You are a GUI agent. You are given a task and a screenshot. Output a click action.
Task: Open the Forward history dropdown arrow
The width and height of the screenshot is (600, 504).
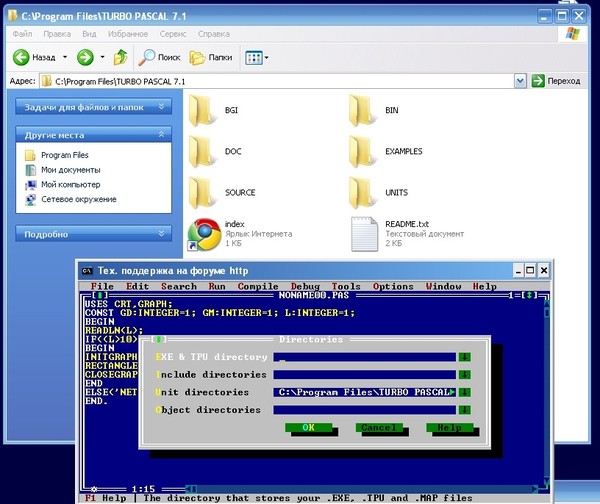pos(103,57)
